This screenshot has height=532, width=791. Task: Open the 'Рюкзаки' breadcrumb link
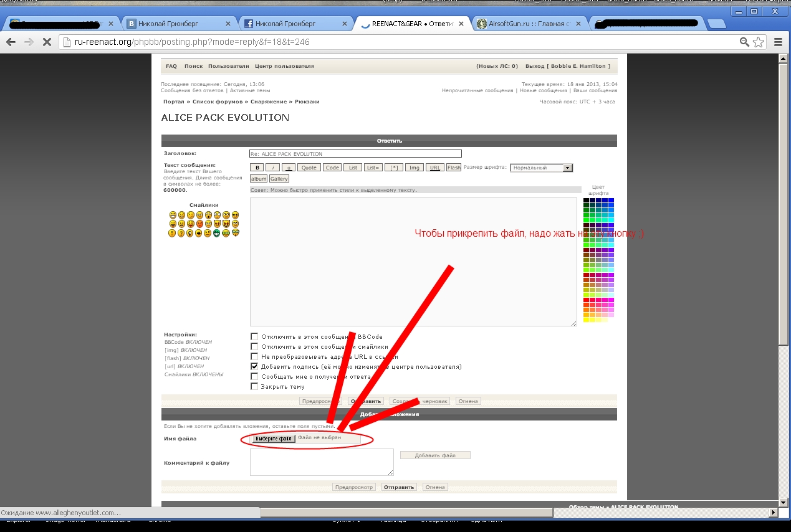pyautogui.click(x=307, y=102)
